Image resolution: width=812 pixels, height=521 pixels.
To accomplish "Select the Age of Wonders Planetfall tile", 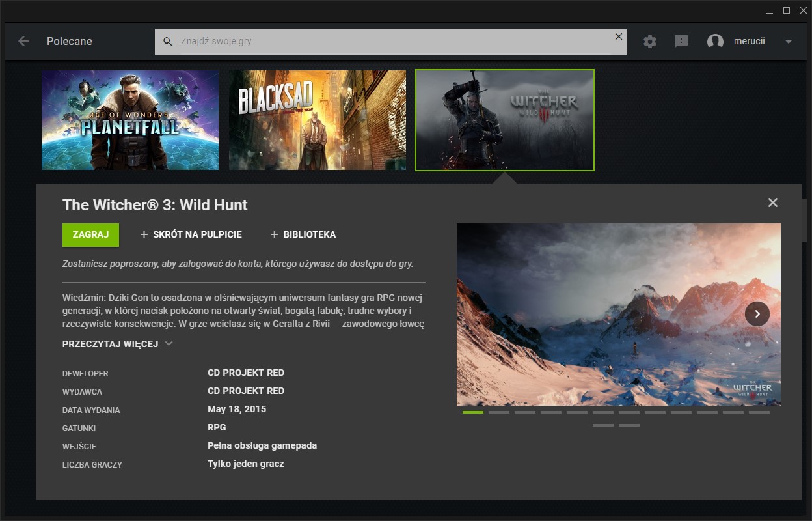I will pos(130,120).
